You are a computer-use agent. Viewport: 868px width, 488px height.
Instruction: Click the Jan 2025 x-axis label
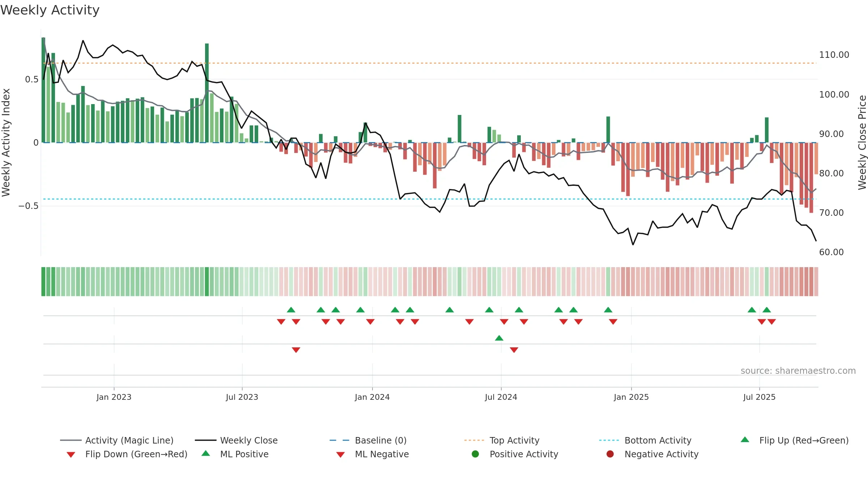(x=631, y=397)
